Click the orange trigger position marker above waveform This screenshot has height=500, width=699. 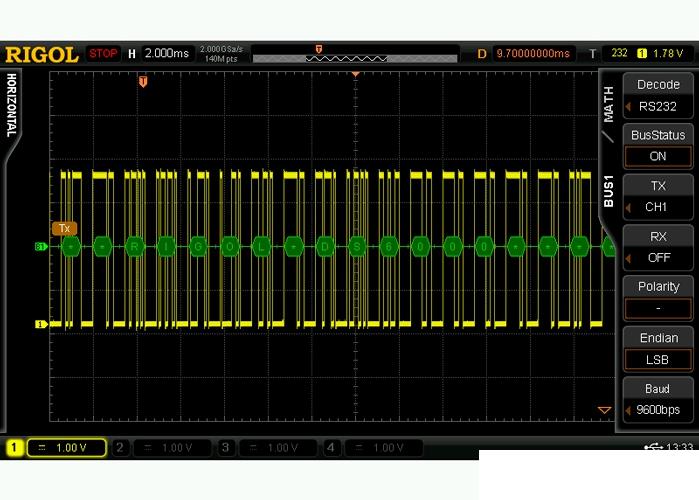[x=143, y=81]
